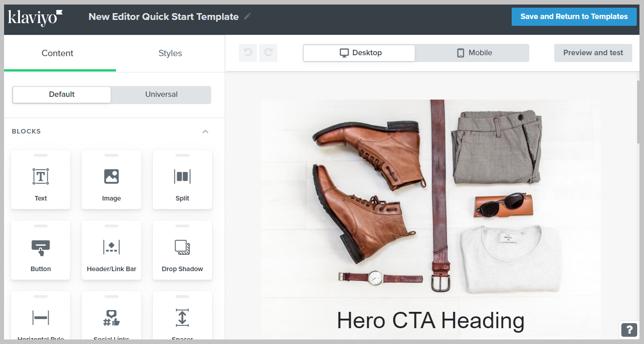Click the Preview and test button
This screenshot has width=644, height=344.
tap(593, 53)
